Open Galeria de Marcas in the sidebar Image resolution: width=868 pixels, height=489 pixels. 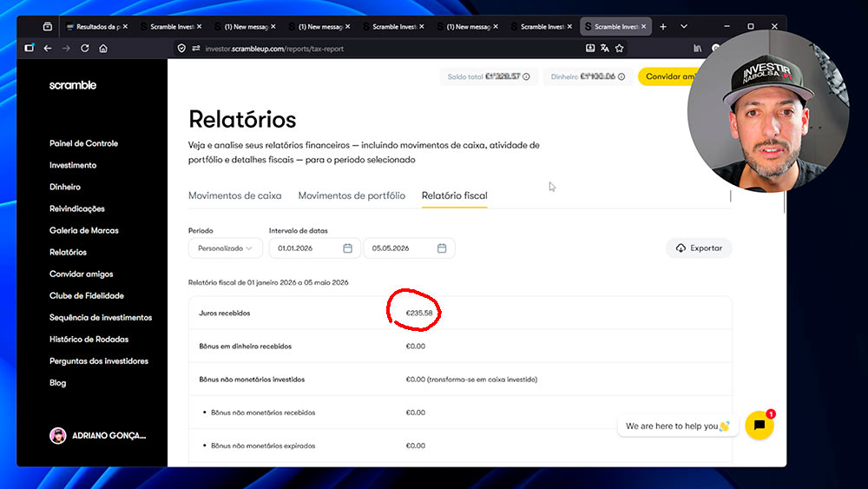[x=83, y=230]
